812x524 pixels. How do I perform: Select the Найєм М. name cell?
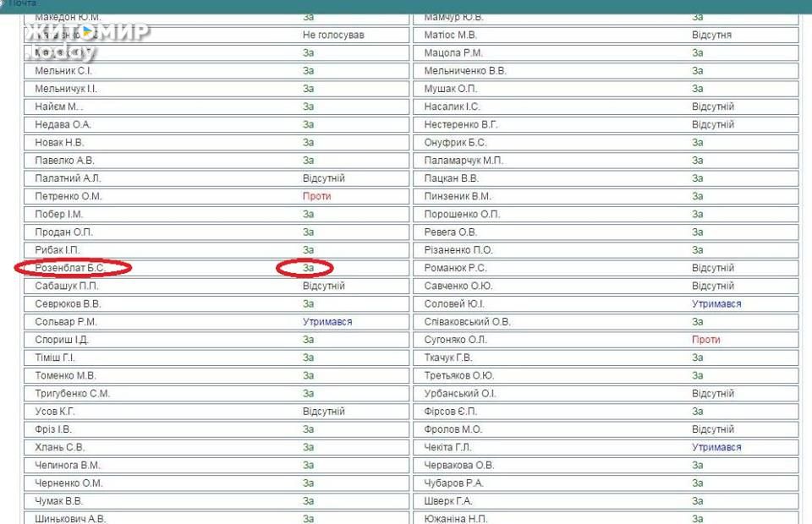(59, 106)
